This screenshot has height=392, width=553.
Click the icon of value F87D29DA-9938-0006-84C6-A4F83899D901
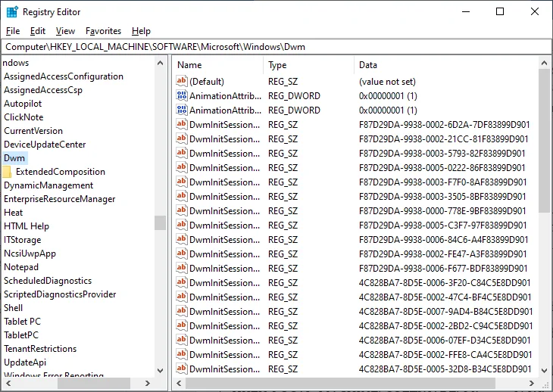pyautogui.click(x=181, y=239)
